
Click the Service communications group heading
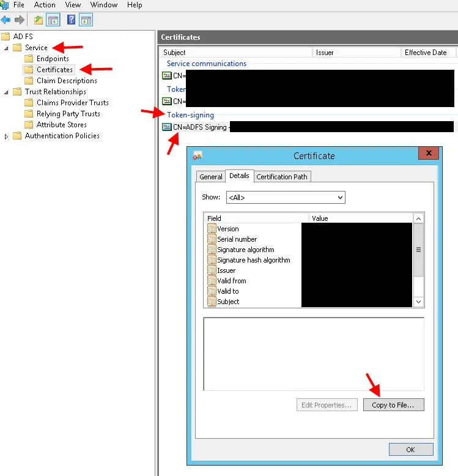coord(207,64)
